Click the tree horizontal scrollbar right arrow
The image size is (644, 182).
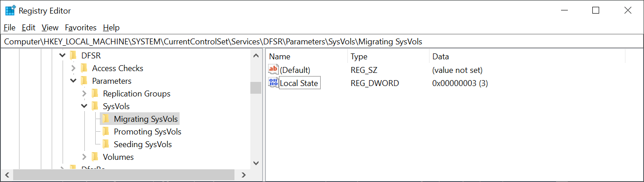point(244,175)
